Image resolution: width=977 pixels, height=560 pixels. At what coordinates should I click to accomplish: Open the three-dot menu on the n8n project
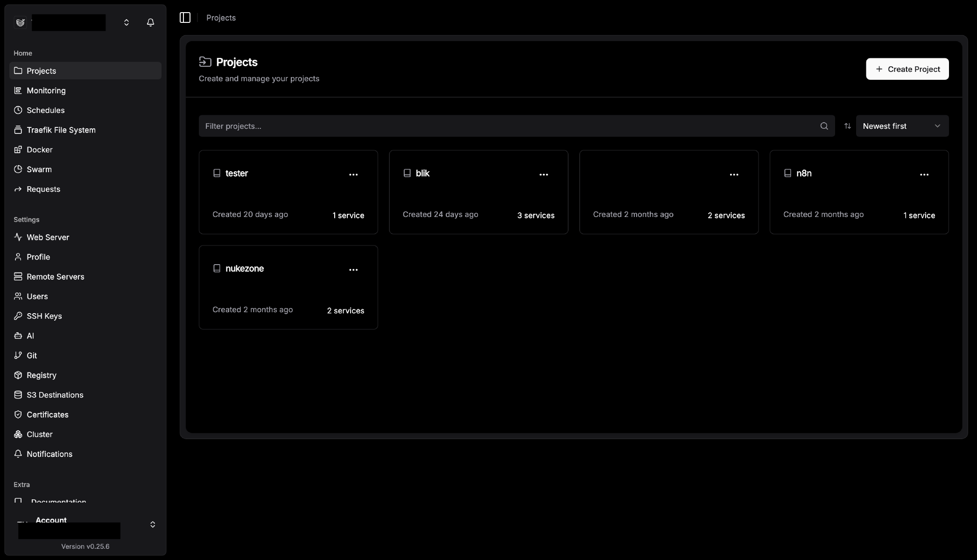pyautogui.click(x=924, y=175)
